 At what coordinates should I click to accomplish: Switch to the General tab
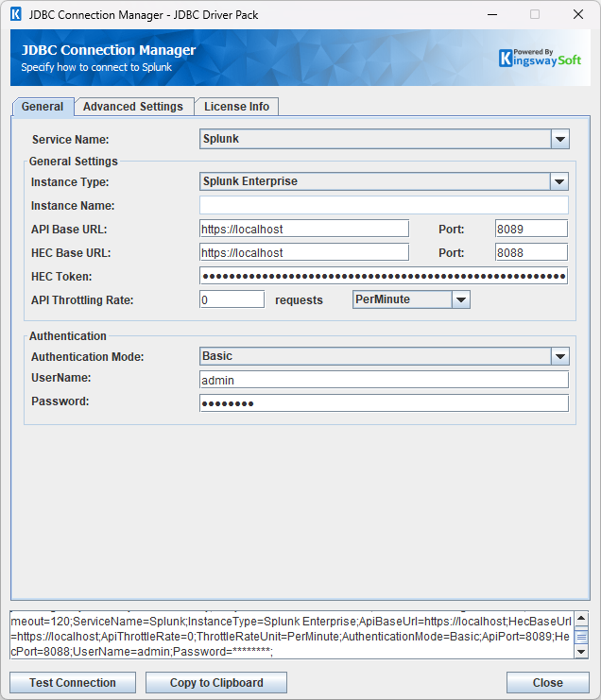43,107
